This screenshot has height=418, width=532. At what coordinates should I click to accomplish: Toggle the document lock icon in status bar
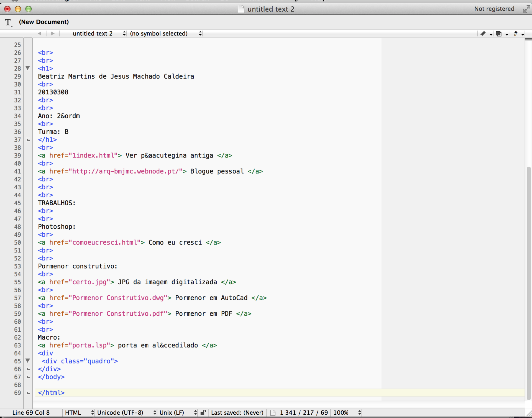(203, 412)
